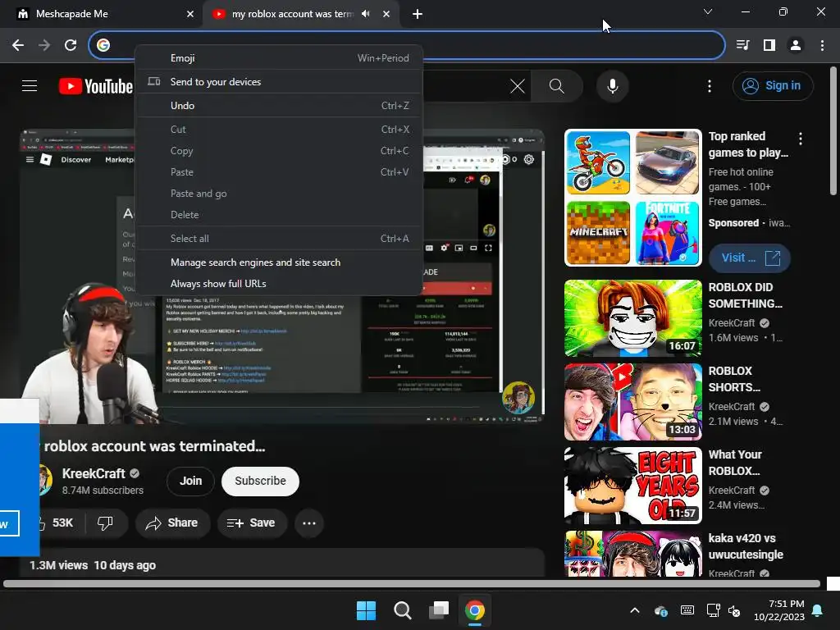Viewport: 840px width, 630px height.
Task: Close the Meshcapade Me tab
Action: point(190,14)
